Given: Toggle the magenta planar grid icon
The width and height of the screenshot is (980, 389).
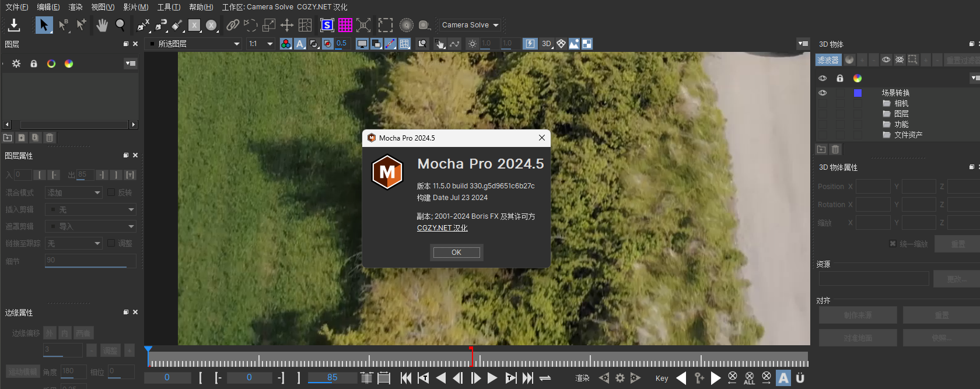Looking at the screenshot, I should point(345,25).
